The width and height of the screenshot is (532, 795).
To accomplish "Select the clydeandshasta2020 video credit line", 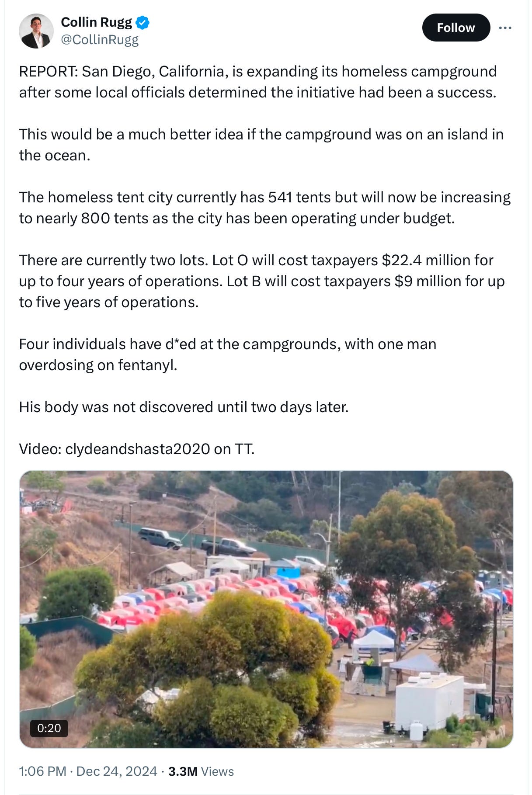I will click(x=137, y=449).
